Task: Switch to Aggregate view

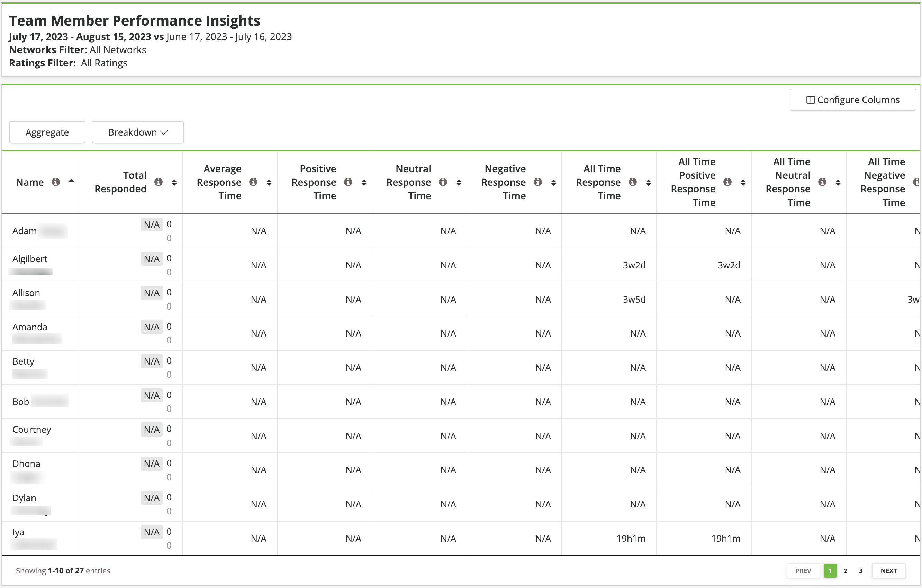Action: [47, 132]
